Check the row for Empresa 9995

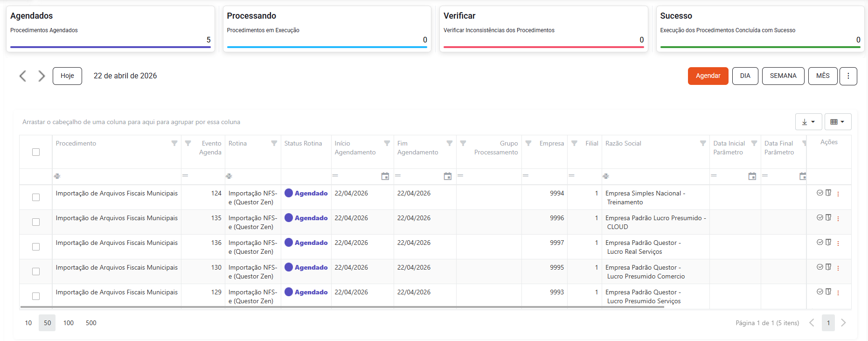(36, 271)
